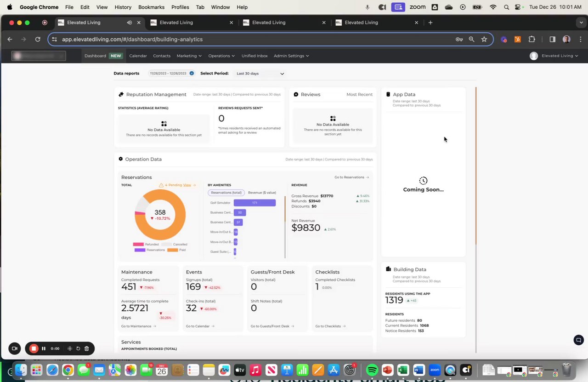Follow the Go to Maintenance link
This screenshot has width=588, height=382.
click(139, 326)
